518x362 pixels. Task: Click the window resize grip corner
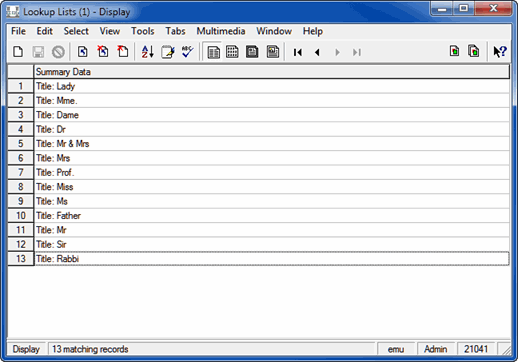pos(506,350)
